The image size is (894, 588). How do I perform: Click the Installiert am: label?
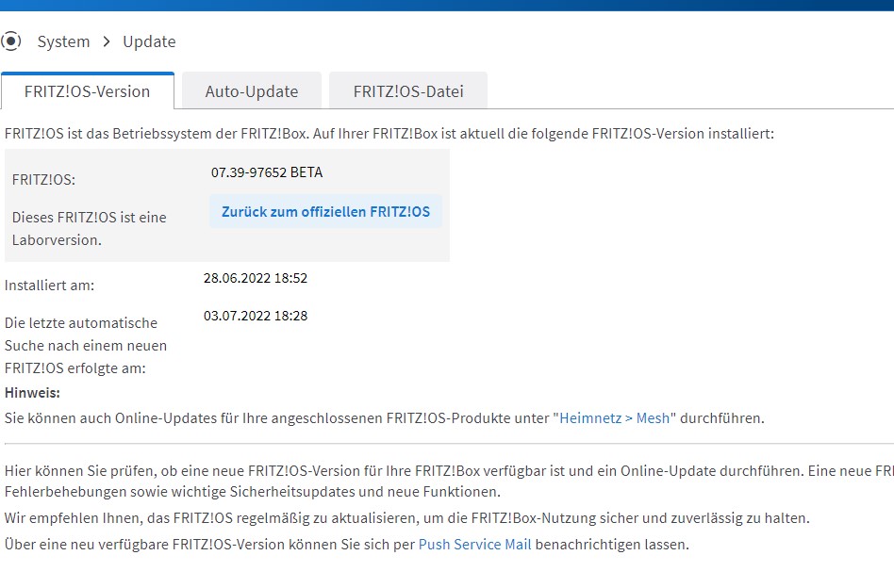click(x=50, y=286)
